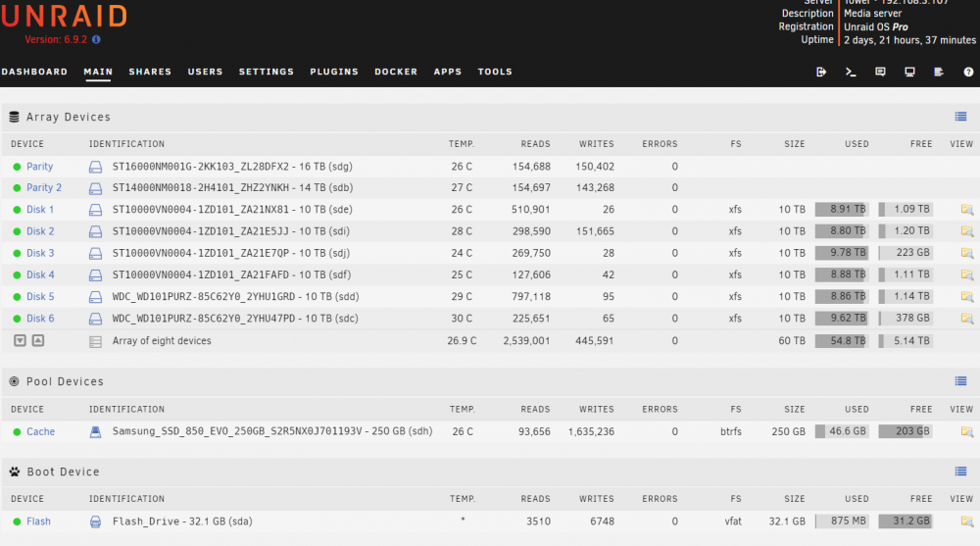Click the UNRAID logo

click(x=64, y=17)
